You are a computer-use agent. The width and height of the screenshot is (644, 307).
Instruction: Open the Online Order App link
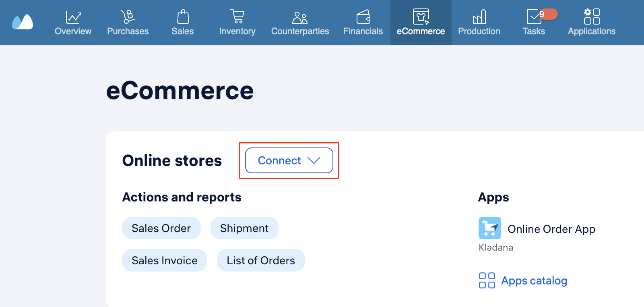[x=551, y=229]
